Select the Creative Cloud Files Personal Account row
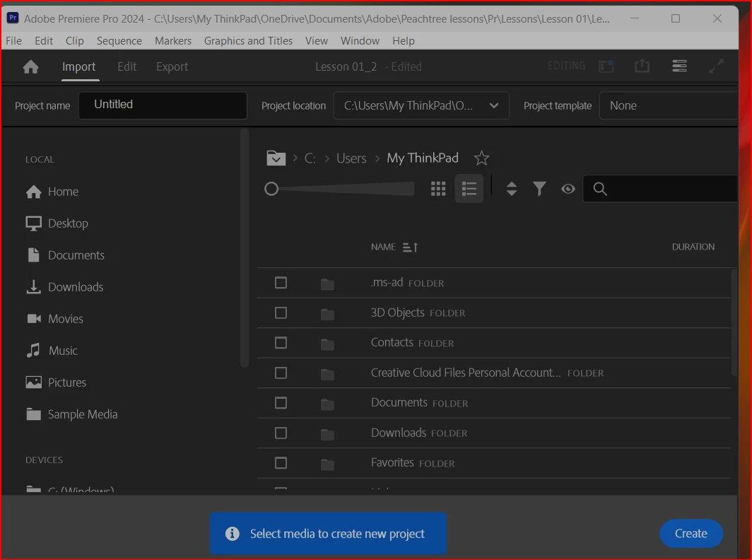This screenshot has height=560, width=752. pos(493,373)
